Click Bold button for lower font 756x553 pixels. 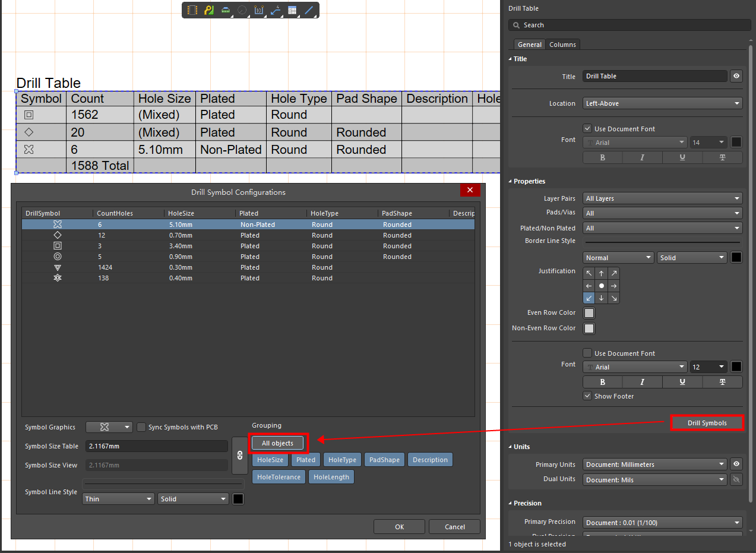(x=602, y=382)
